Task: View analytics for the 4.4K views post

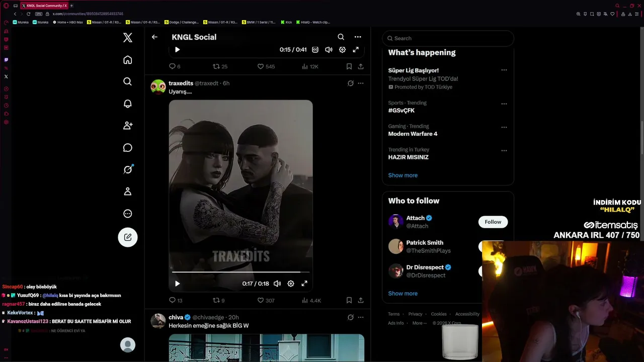Action: (x=311, y=300)
